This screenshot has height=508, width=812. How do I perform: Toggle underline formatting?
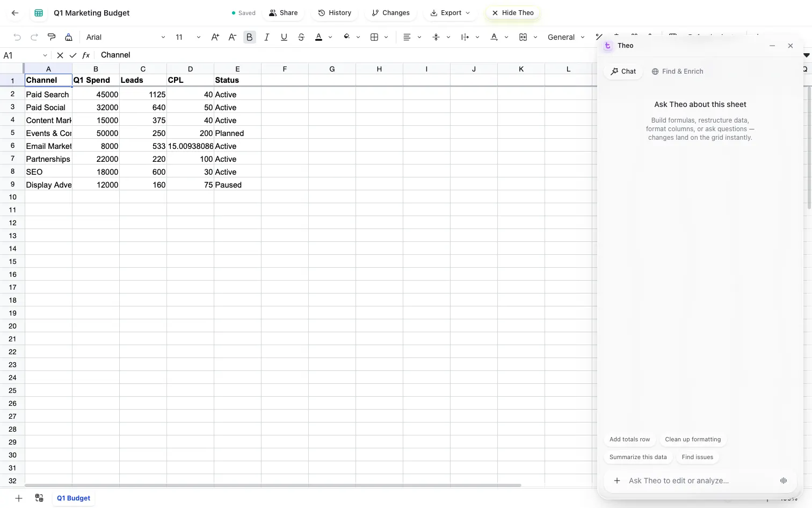pyautogui.click(x=284, y=37)
